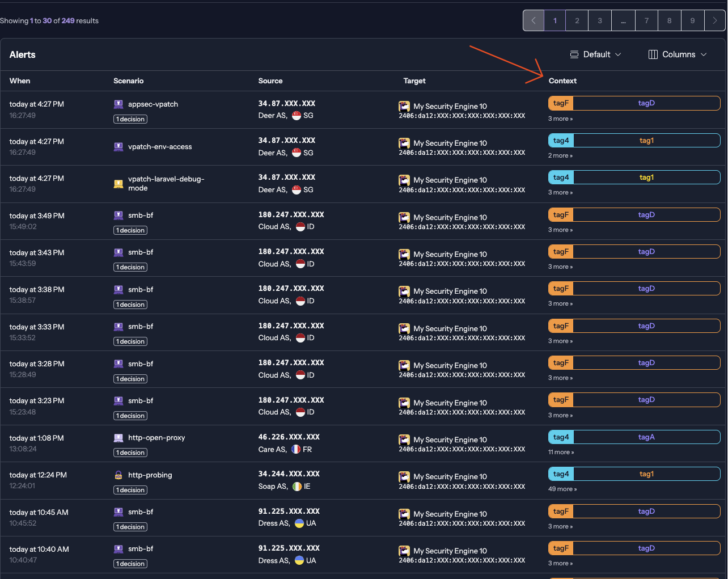This screenshot has height=579, width=728.
Task: Click the '1 decision' badge under appsec-vpatch
Action: 130,119
